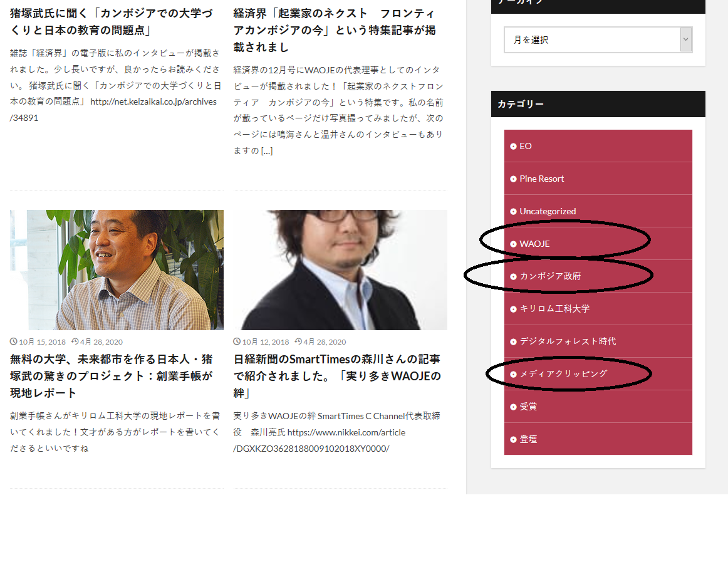
Task: Click the smiling man in checkered shirt photo
Action: point(117,269)
